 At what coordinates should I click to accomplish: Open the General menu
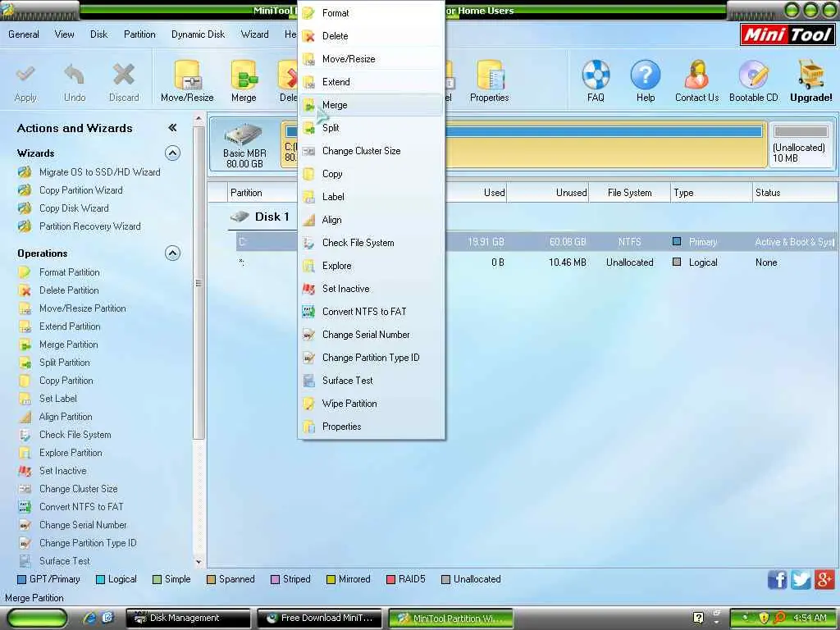(x=24, y=34)
